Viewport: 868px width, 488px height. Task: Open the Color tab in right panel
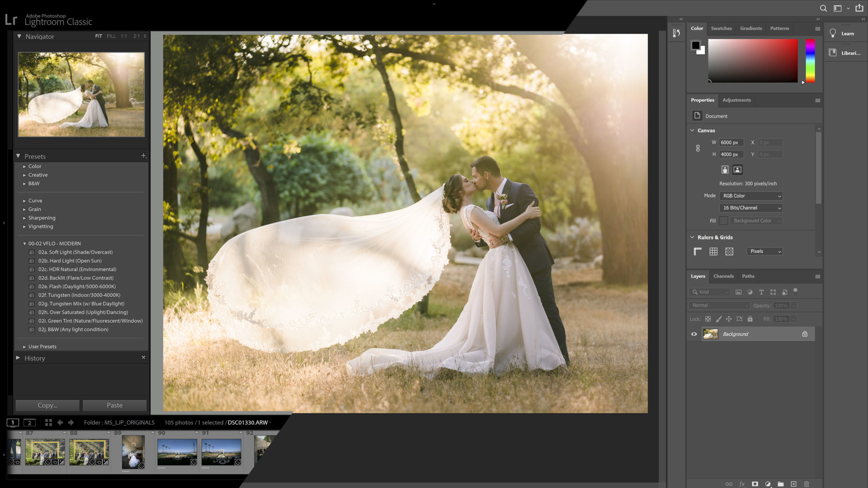(697, 28)
